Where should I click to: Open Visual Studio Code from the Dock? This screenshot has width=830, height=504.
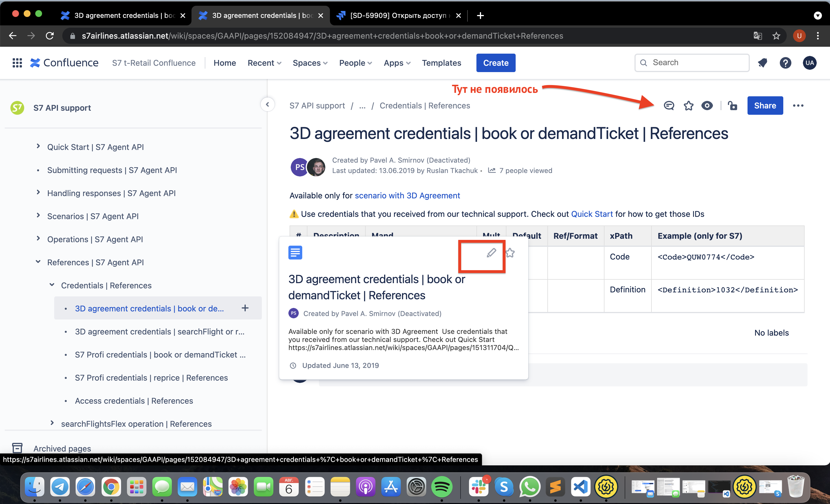click(580, 486)
